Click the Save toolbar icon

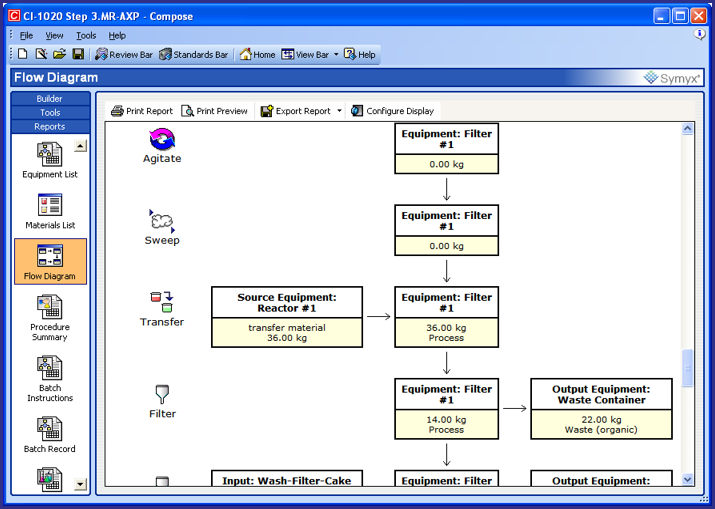78,54
